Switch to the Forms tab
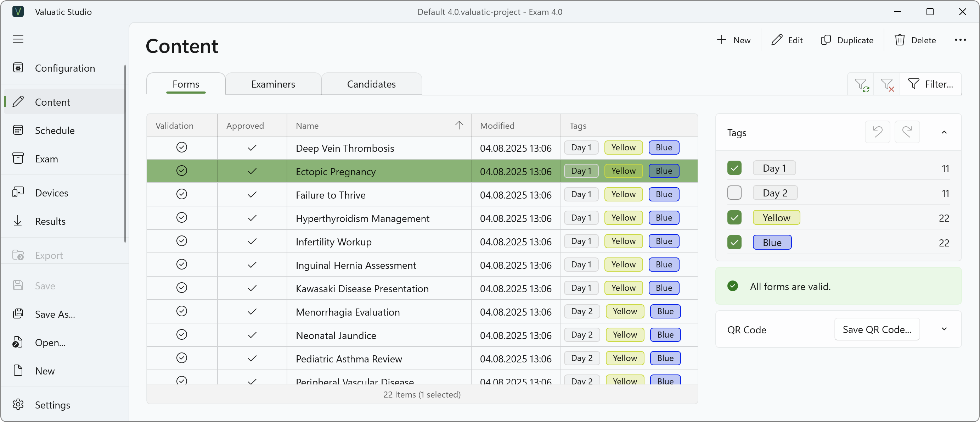This screenshot has height=422, width=980. (186, 84)
